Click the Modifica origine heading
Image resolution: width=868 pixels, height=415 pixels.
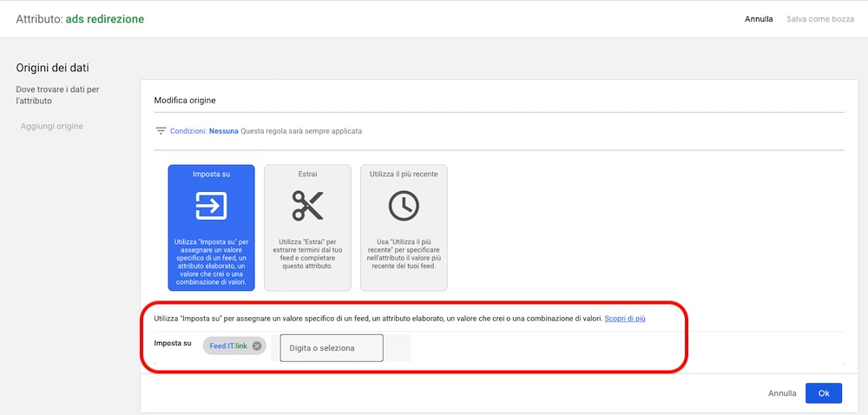point(185,101)
